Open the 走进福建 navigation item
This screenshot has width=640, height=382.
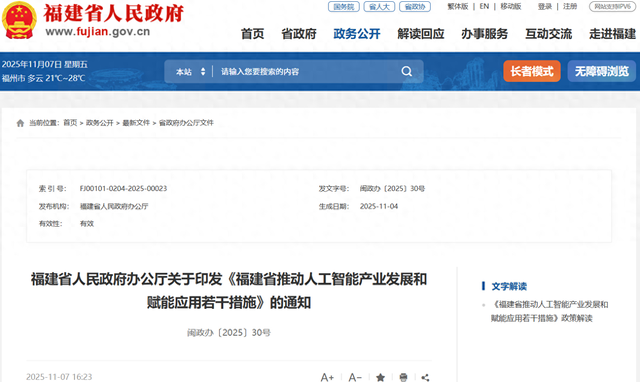[612, 34]
